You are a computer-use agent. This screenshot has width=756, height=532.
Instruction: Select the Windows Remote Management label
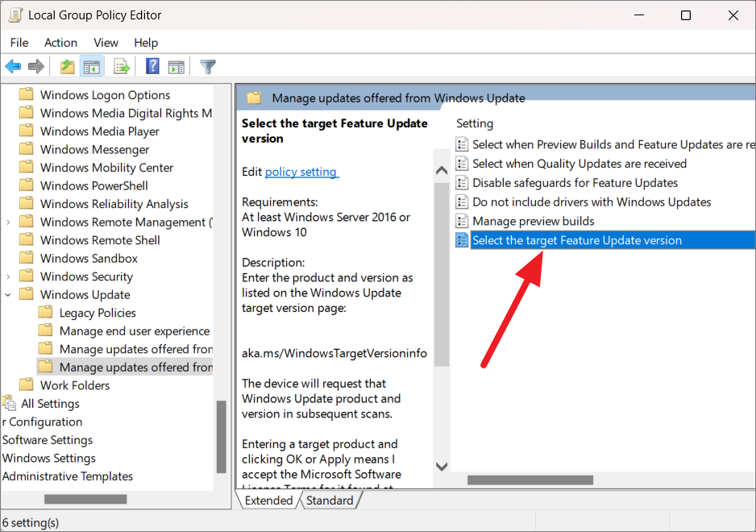click(x=127, y=222)
